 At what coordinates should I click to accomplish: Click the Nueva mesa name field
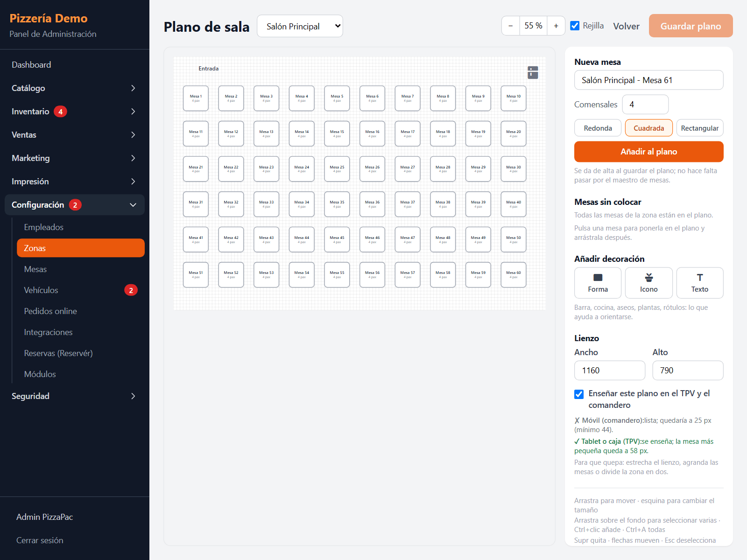[x=649, y=80]
